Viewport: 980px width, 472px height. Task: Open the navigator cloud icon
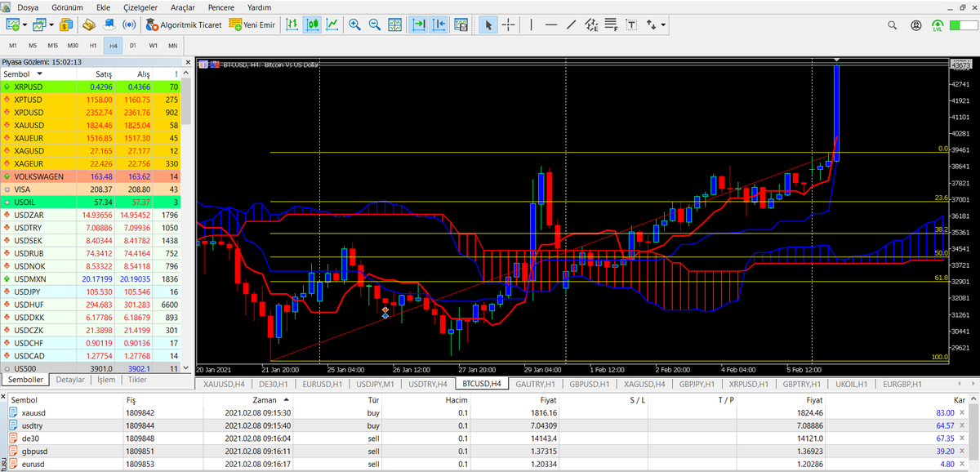click(x=110, y=24)
